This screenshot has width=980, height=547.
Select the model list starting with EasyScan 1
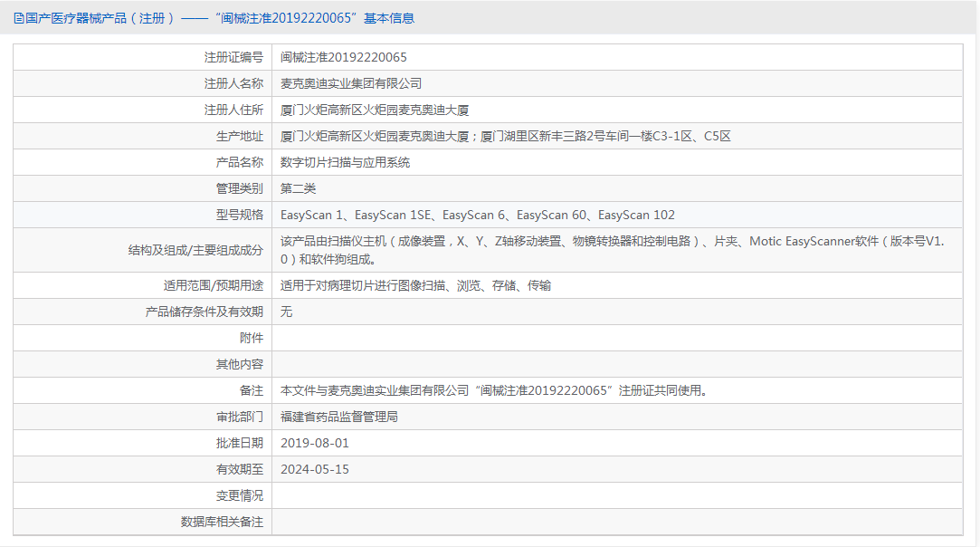pos(478,216)
